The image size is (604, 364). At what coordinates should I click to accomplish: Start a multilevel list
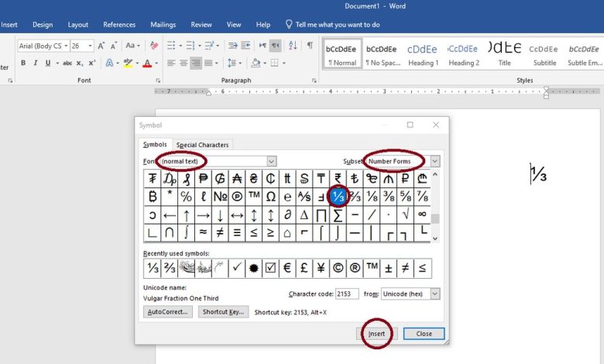coord(209,46)
